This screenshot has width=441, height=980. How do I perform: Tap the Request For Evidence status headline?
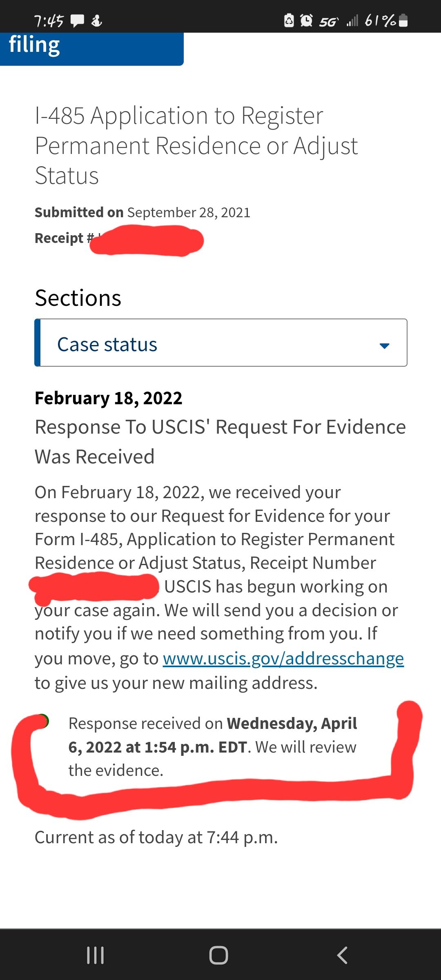pos(220,441)
